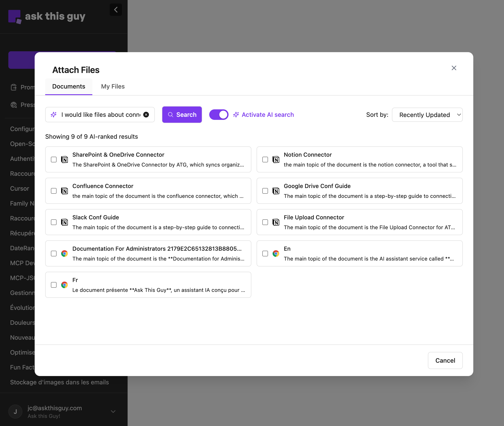Screen dimensions: 504x426
Task: Check the Notion Connector checkbox
Action: 265,160
